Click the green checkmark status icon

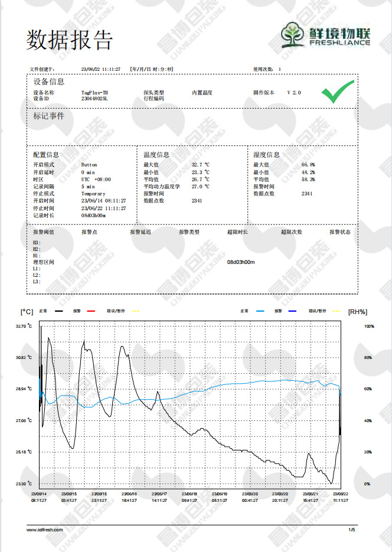click(338, 91)
